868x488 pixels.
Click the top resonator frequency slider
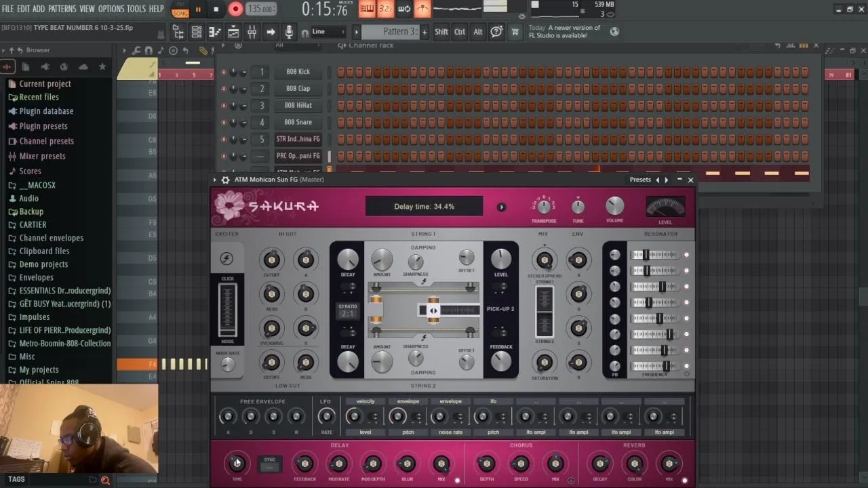pos(654,255)
